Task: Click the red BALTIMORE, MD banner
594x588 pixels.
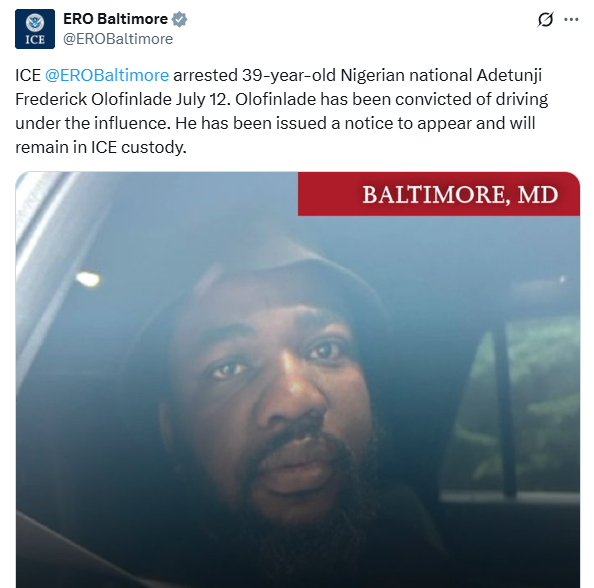Action: (439, 194)
